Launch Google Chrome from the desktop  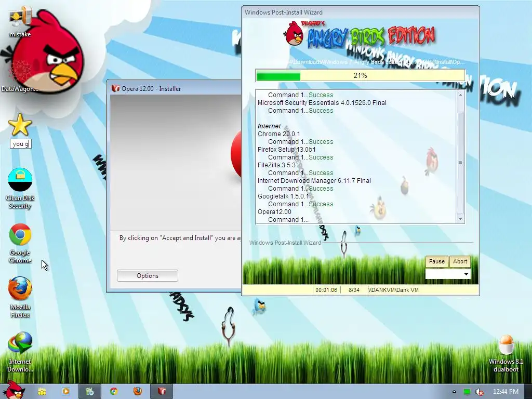[x=20, y=243]
